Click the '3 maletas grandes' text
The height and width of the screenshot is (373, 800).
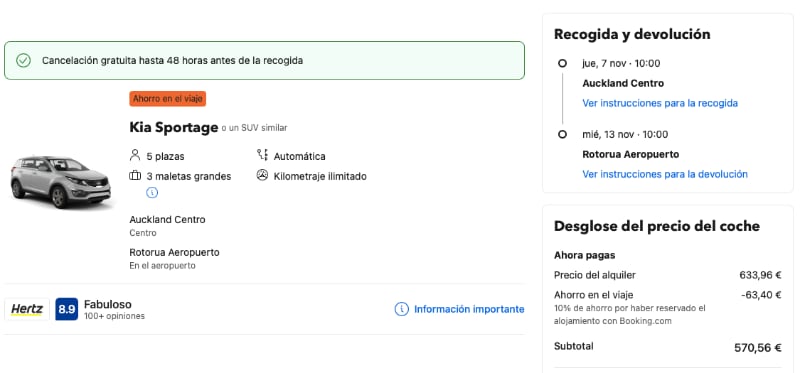(189, 177)
